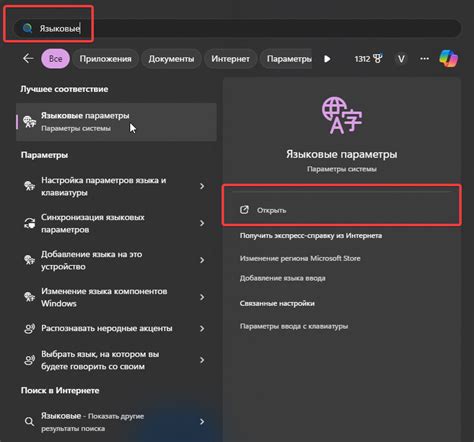Screen dimensions: 474x442
Task: Select the Интернет filter tab
Action: (x=230, y=59)
